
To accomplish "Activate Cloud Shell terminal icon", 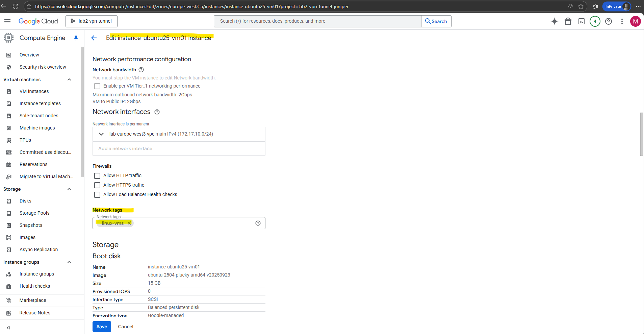I will (582, 21).
